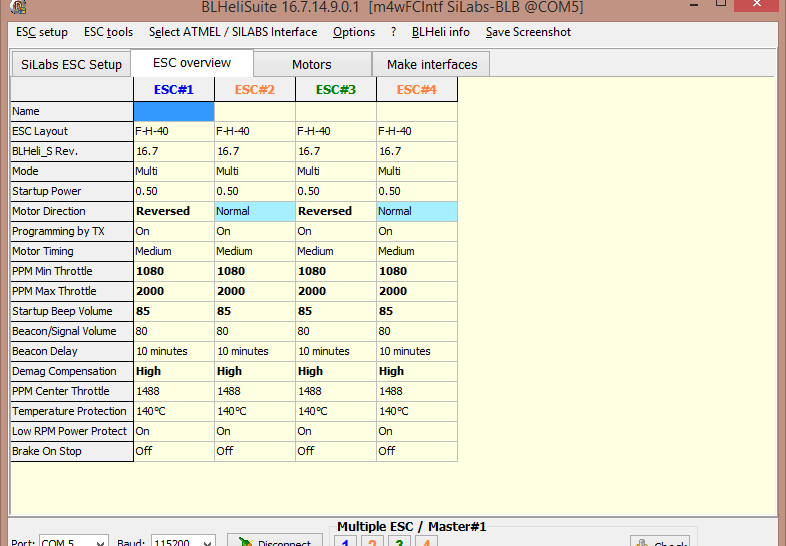Image resolution: width=786 pixels, height=546 pixels.
Task: Click ESC#2 Motor Timing Medium cell
Action: click(x=255, y=251)
